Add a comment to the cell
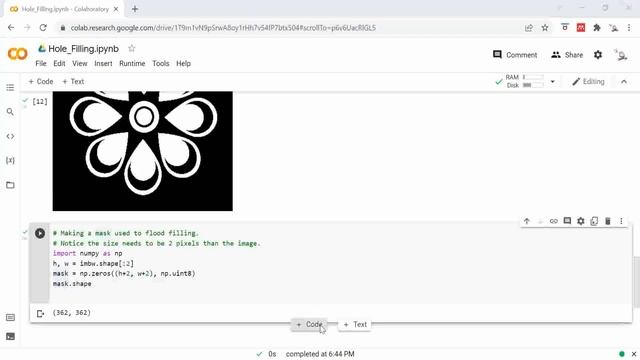This screenshot has height=360, width=640. click(567, 221)
